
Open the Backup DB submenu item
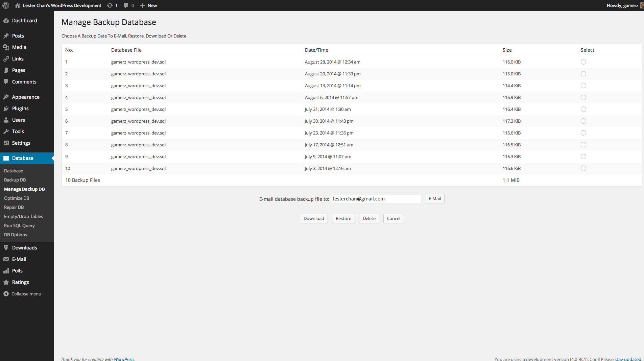(15, 180)
